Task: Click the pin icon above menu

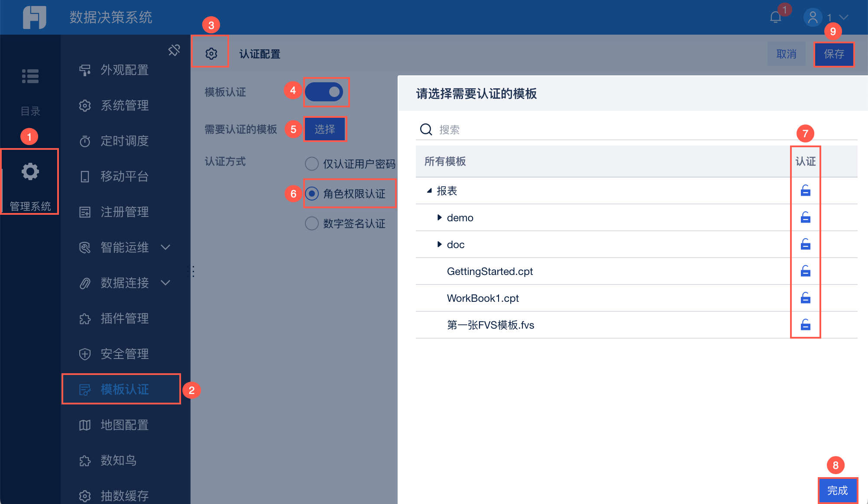Action: pos(174,50)
